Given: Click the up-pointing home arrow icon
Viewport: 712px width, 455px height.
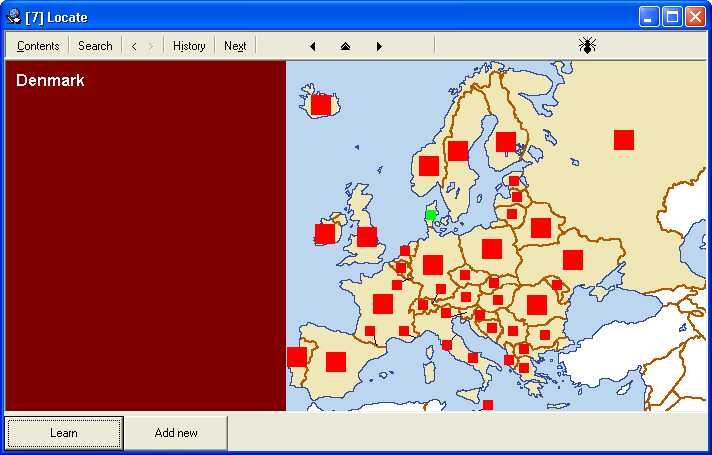Looking at the screenshot, I should coord(345,46).
